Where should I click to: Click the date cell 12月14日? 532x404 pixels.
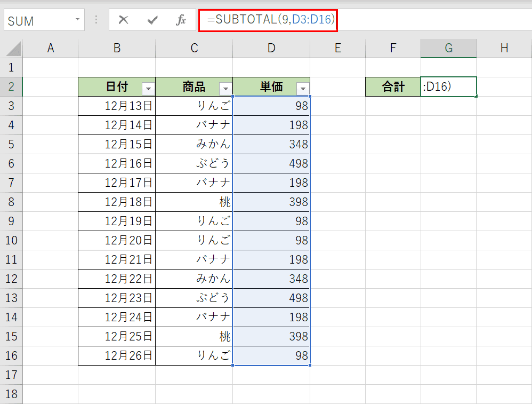(117, 125)
